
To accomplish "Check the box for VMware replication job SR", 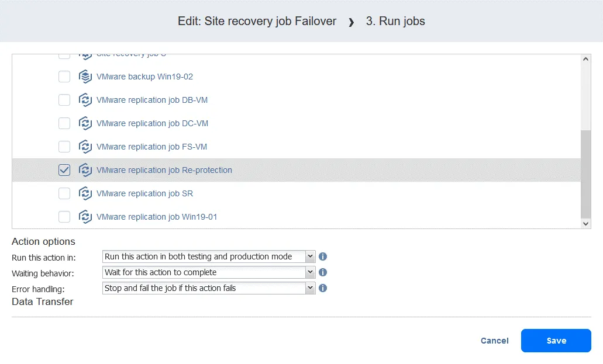I will pos(64,193).
